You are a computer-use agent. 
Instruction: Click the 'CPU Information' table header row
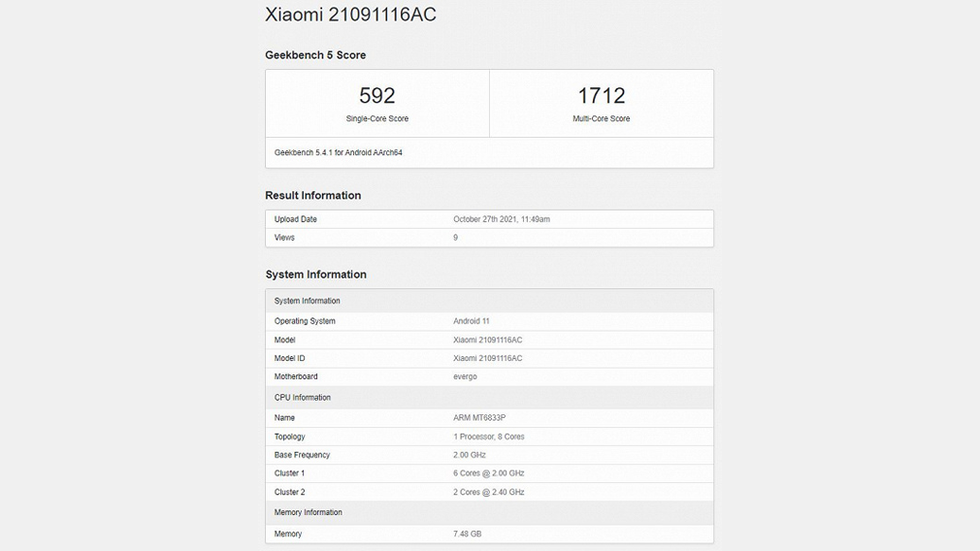click(x=489, y=398)
